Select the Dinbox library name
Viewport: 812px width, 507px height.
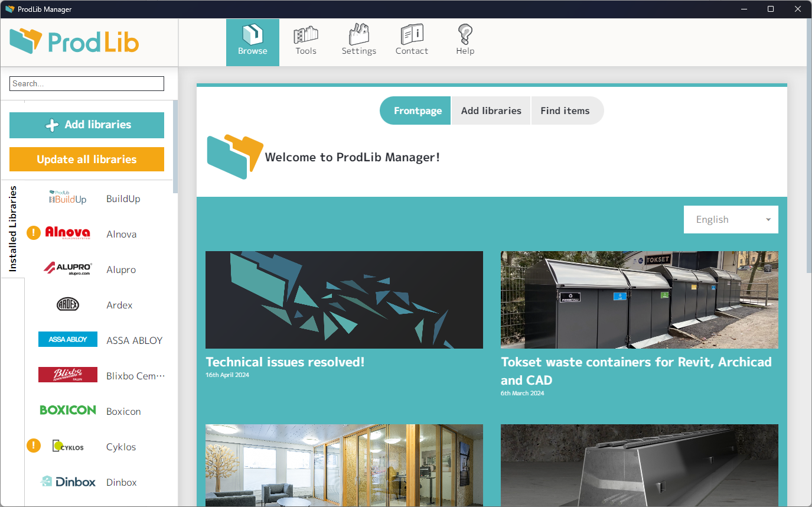(122, 482)
